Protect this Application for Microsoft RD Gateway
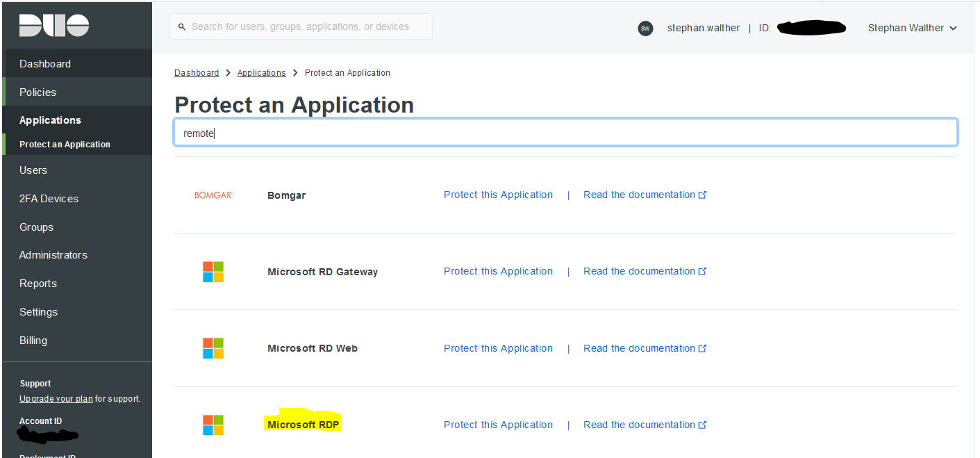 tap(498, 271)
